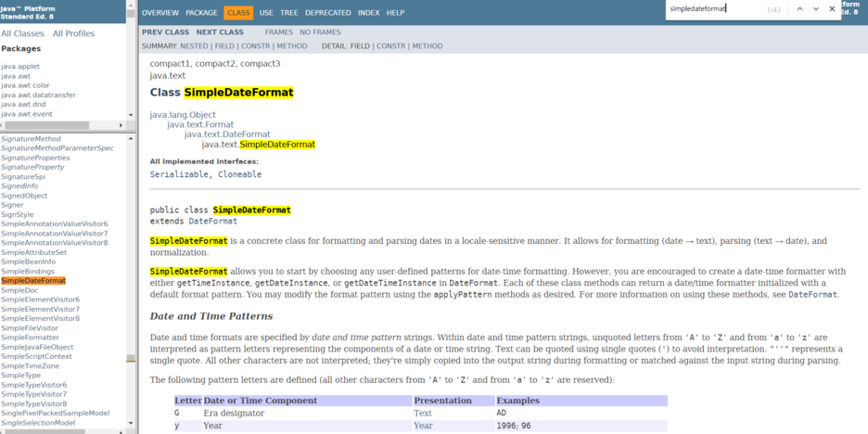Screen dimensions: 868x434
Task: Open java.awt.color package
Action: tap(25, 85)
